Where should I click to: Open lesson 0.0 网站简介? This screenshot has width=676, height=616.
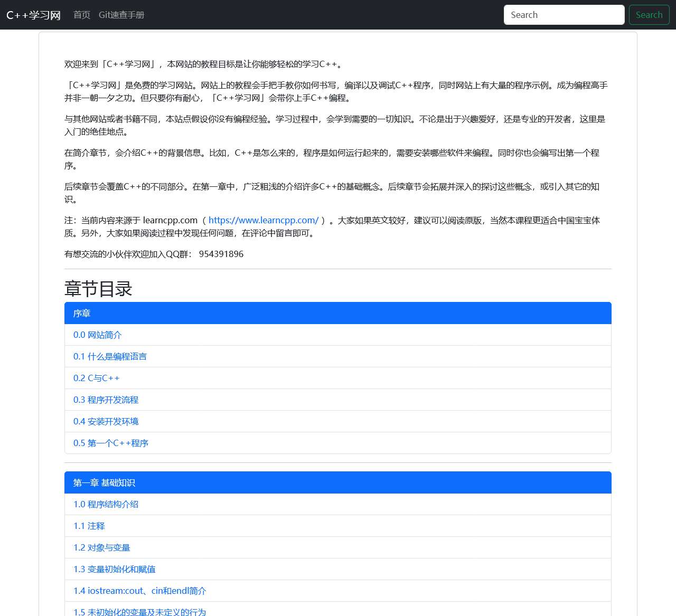point(97,335)
